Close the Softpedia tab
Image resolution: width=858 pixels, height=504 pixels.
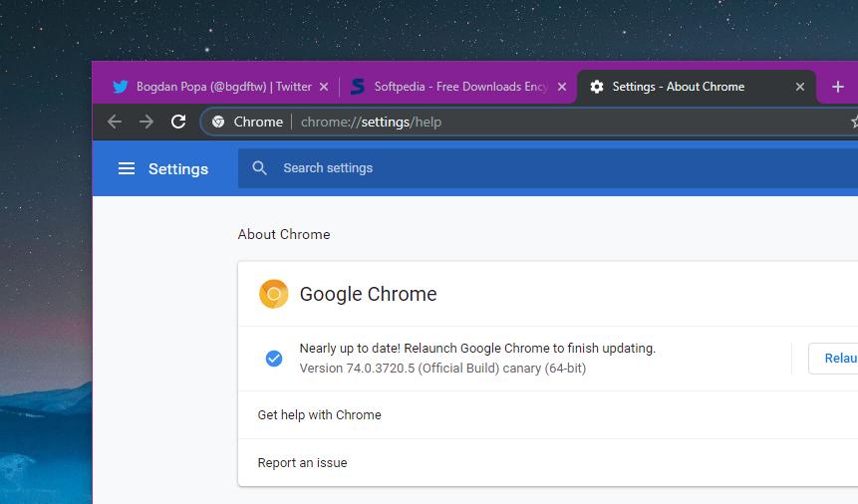562,87
